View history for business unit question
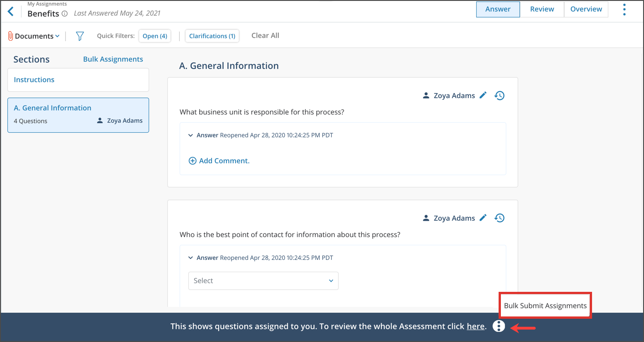 (x=500, y=96)
